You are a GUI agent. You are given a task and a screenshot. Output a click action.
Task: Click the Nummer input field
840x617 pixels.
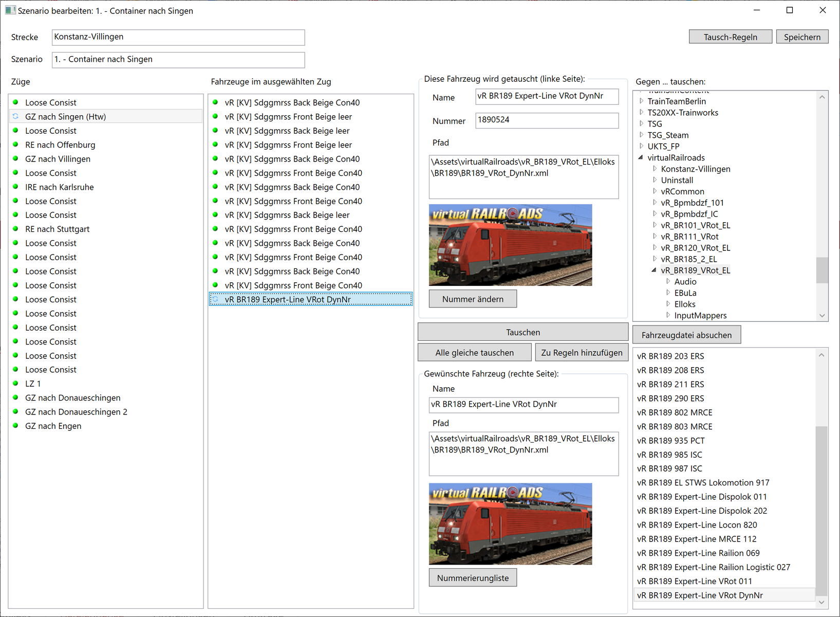[x=547, y=120]
